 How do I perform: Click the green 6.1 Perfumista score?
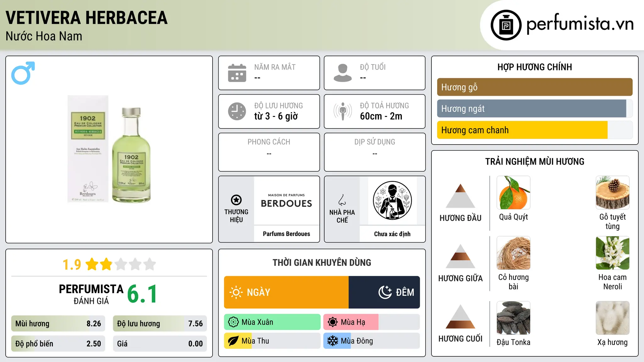coord(142,294)
